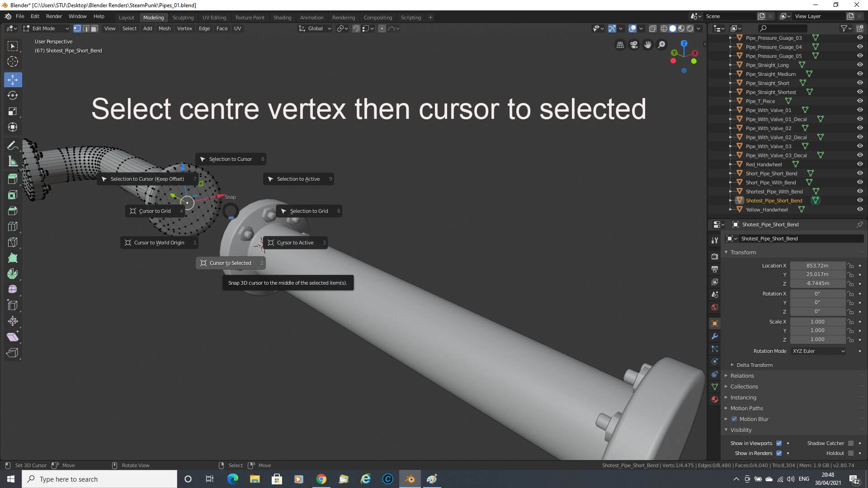
Task: Open the Modifier properties wrench tab
Action: [x=715, y=336]
